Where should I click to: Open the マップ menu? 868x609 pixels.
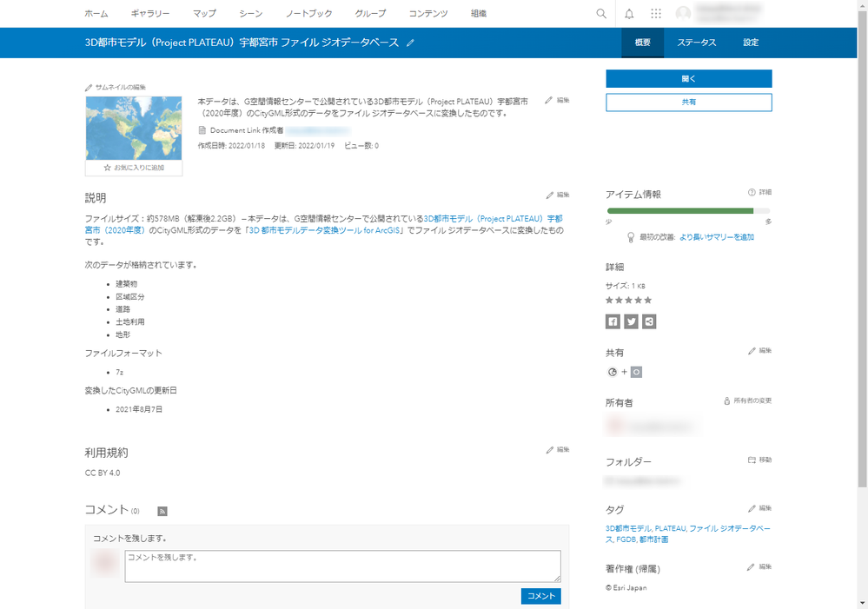[204, 13]
